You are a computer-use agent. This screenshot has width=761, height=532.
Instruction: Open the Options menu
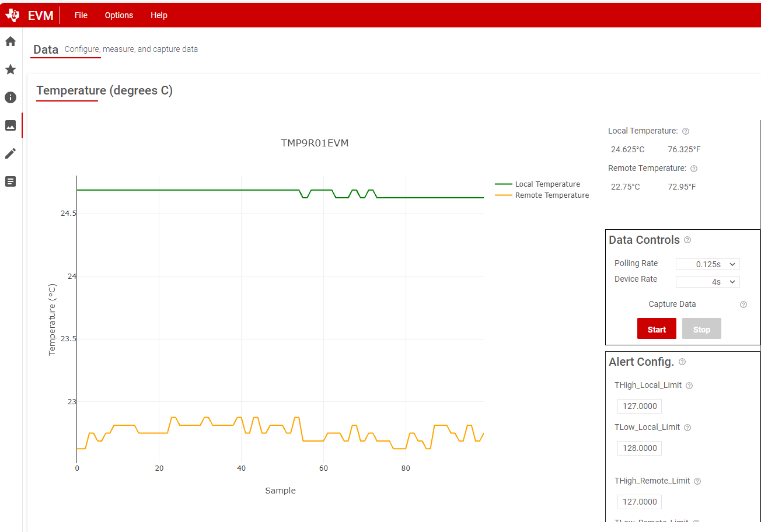119,15
